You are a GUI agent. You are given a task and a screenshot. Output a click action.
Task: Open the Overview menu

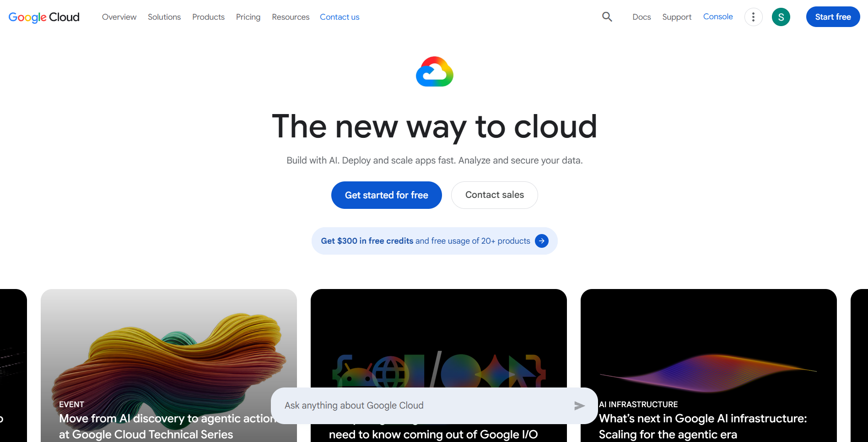(119, 17)
